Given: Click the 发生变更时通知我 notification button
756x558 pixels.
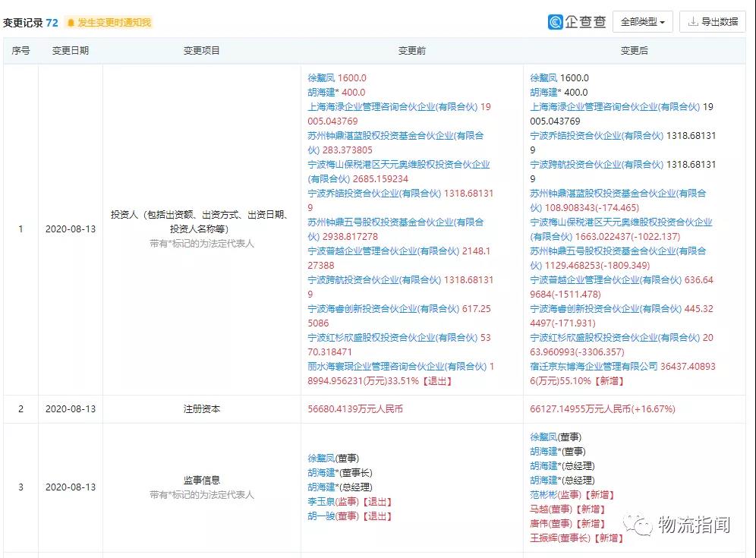Looking at the screenshot, I should (x=109, y=23).
